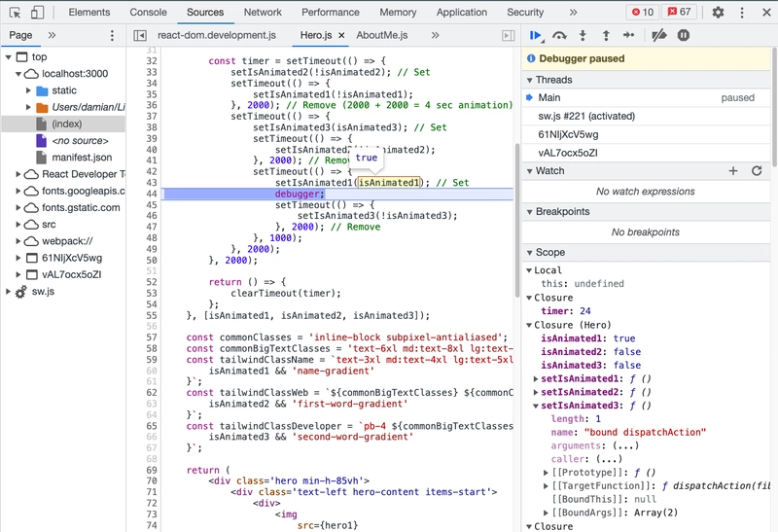Add a watch expression with plus icon
The height and width of the screenshot is (532, 778).
(733, 171)
